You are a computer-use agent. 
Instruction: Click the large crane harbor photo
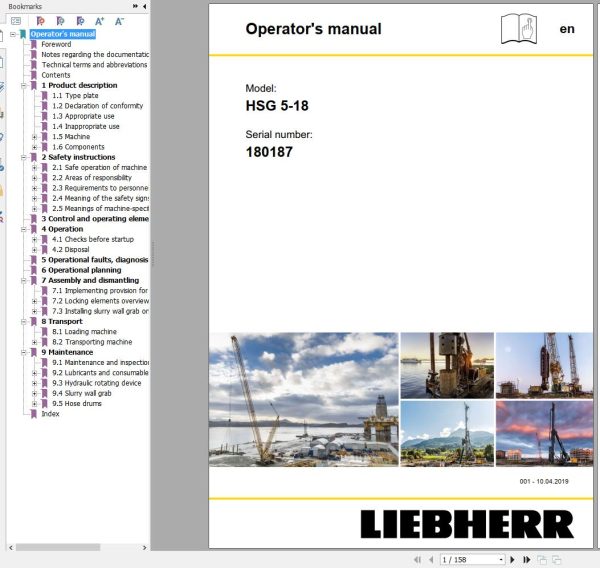(x=303, y=399)
